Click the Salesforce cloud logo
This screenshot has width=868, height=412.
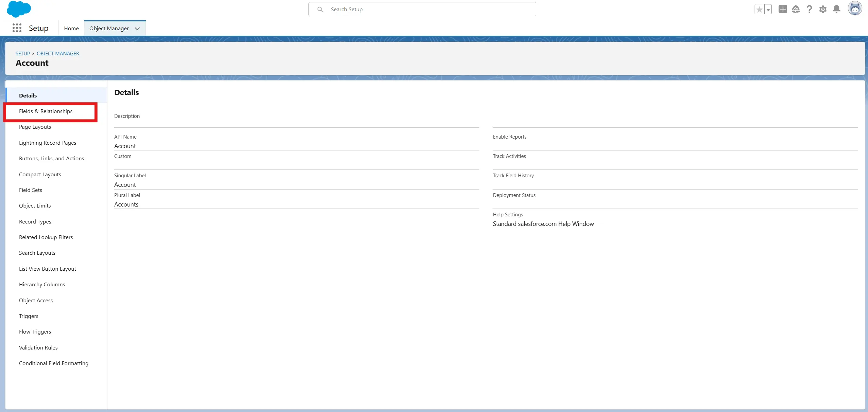click(x=19, y=9)
